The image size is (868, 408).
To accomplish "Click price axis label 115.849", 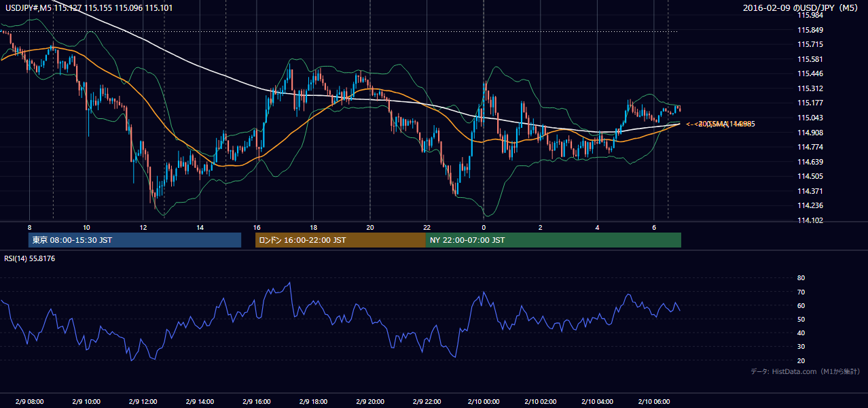I will tap(810, 30).
